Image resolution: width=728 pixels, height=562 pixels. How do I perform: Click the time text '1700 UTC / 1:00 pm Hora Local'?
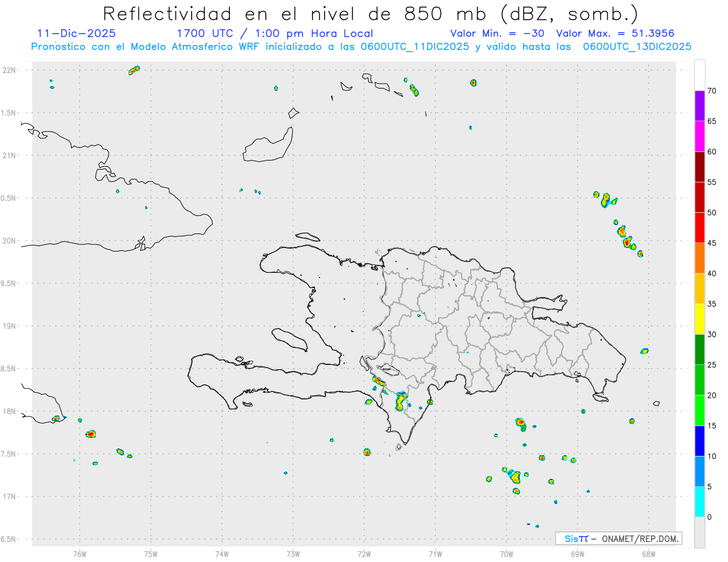[x=275, y=33]
